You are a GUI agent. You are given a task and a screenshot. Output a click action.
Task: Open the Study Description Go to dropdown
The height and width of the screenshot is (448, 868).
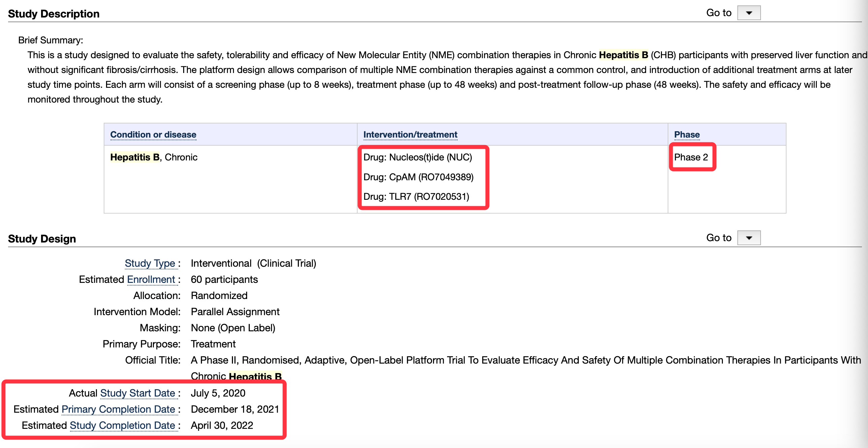coord(748,13)
